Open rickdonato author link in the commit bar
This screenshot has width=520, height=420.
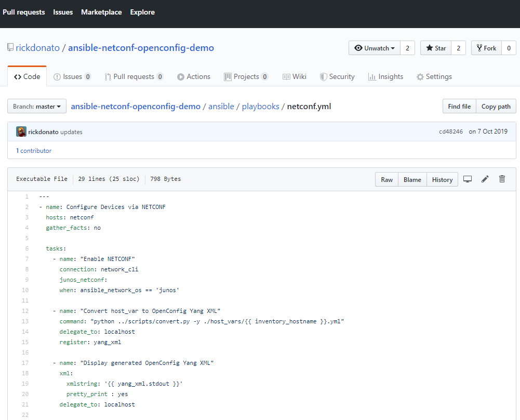point(44,132)
